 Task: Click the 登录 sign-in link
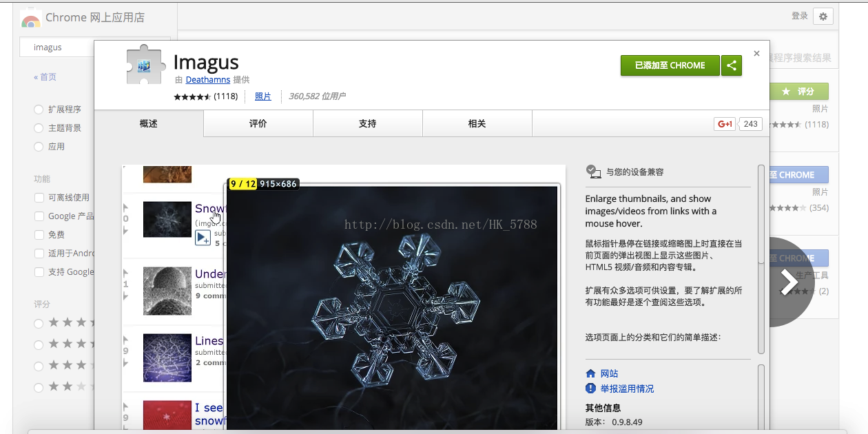point(799,16)
